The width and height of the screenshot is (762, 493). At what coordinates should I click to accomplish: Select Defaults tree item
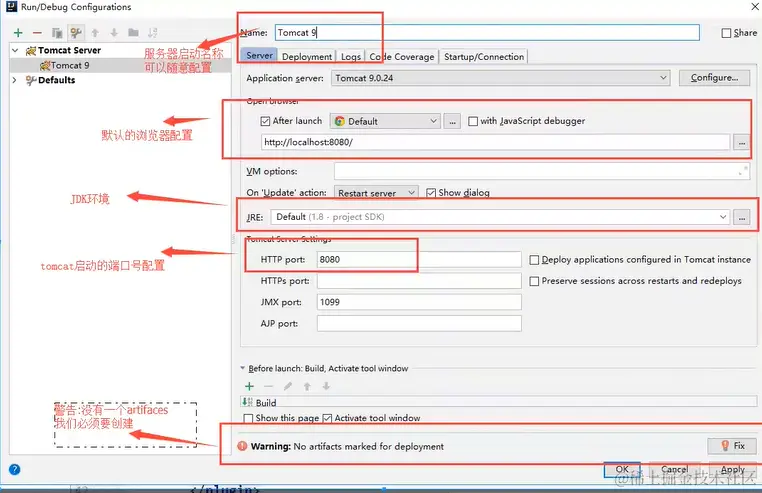(x=51, y=80)
